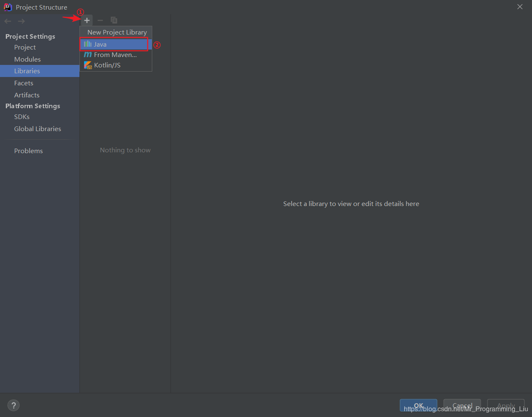Viewport: 532px width, 417px height.
Task: Choose Kotlin/JS library option
Action: 116,65
